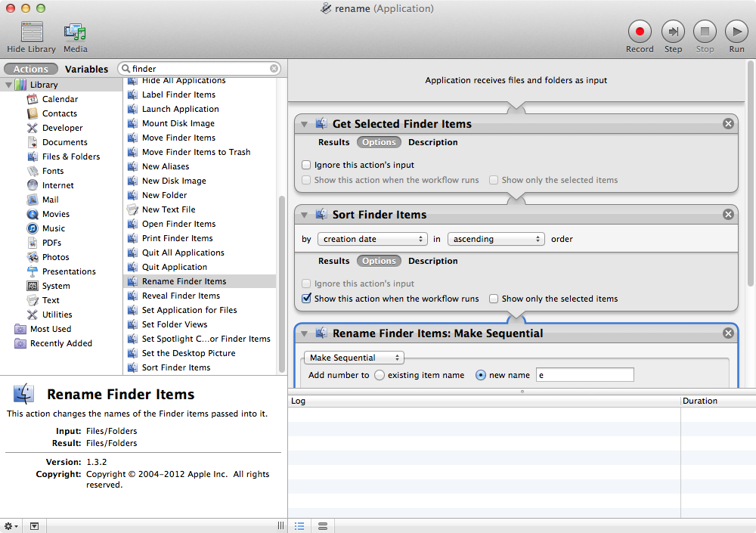This screenshot has width=756, height=533.
Task: Open the ascending order dropdown
Action: pyautogui.click(x=495, y=239)
